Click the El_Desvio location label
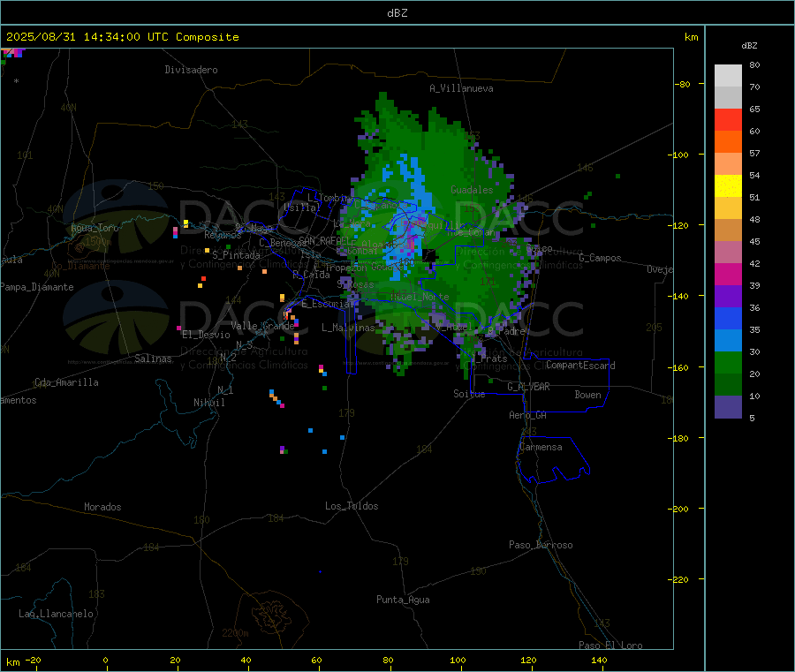 206,335
